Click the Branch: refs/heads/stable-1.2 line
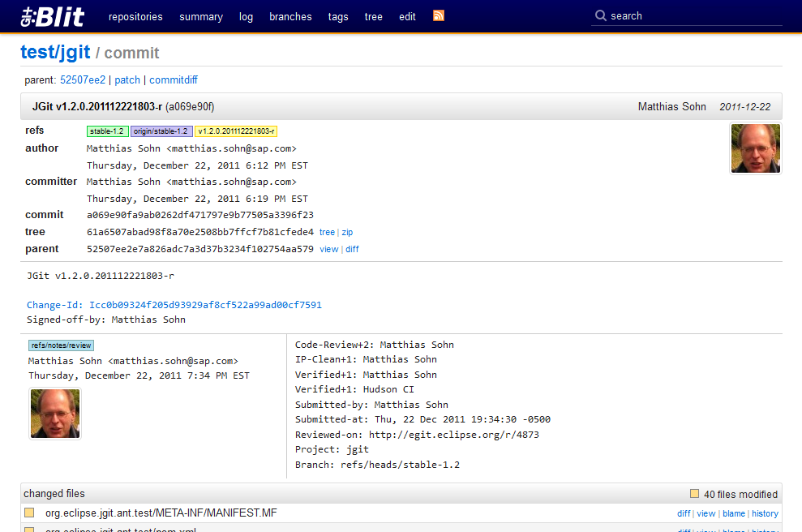 (377, 465)
